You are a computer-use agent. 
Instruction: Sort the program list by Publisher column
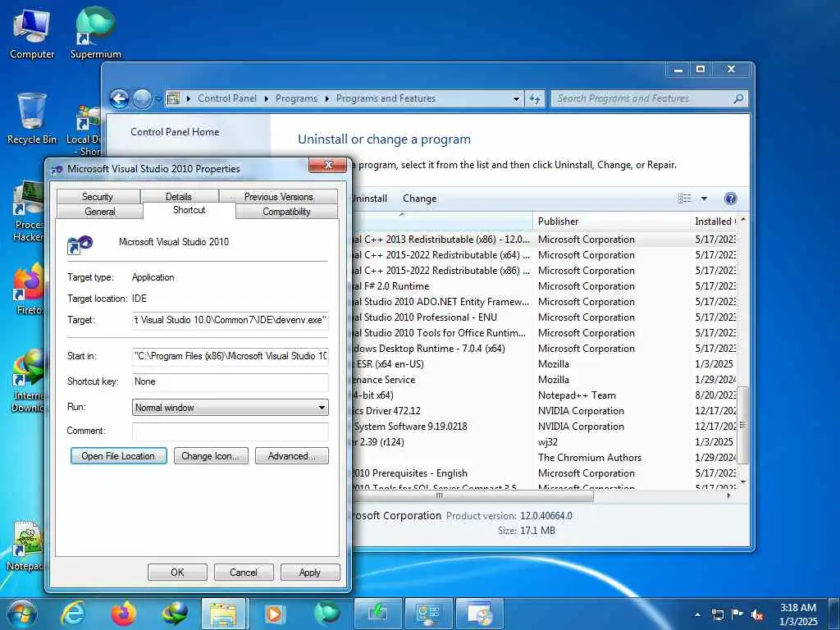(x=610, y=221)
